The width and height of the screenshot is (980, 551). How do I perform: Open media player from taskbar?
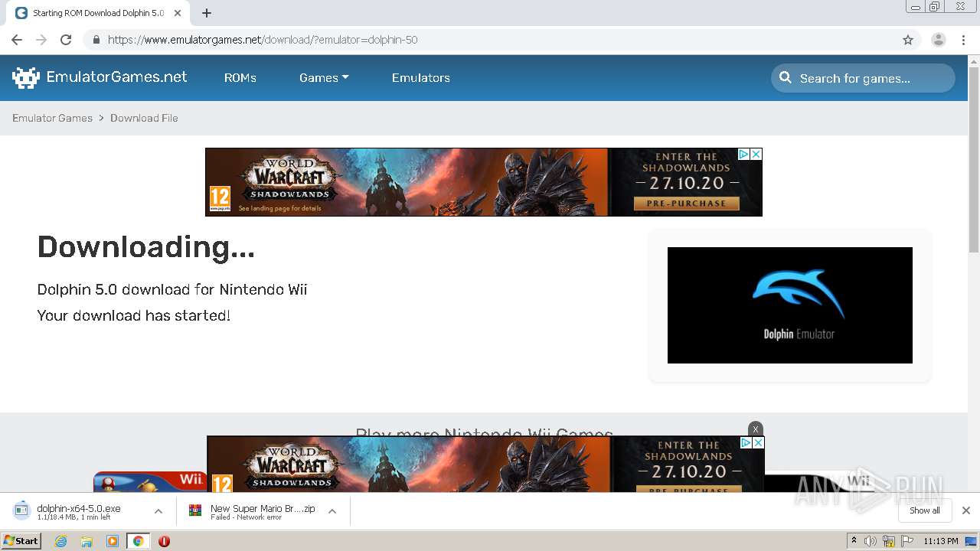(x=113, y=541)
